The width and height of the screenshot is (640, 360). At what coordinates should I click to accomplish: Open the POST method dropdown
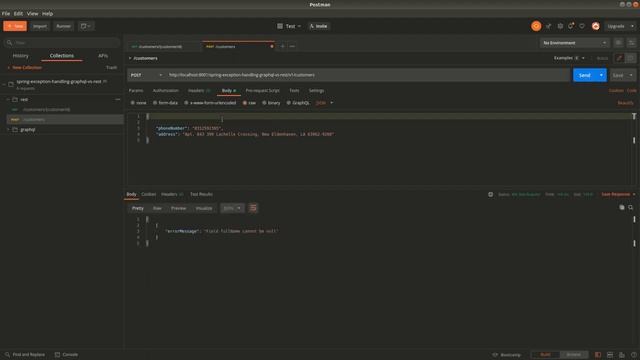pyautogui.click(x=146, y=75)
